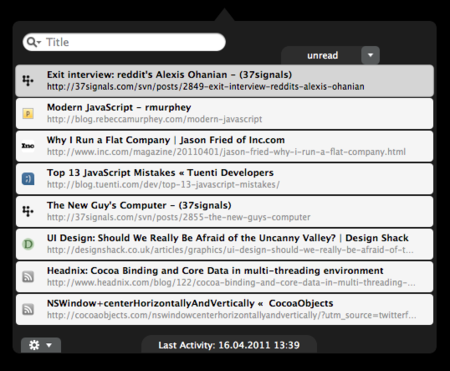Image resolution: width=450 pixels, height=371 pixels.
Task: Open NSWindow+centerHorizontallyAndVertically title
Action: pyautogui.click(x=190, y=303)
